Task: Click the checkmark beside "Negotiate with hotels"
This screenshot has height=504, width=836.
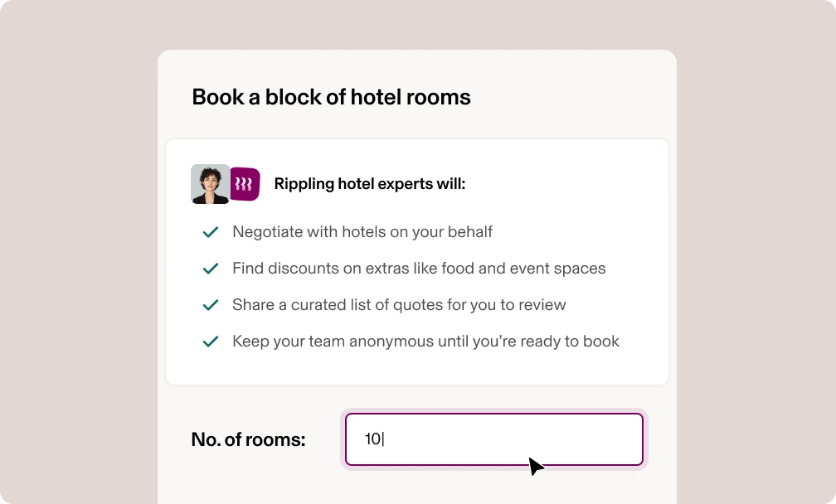Action: point(211,232)
